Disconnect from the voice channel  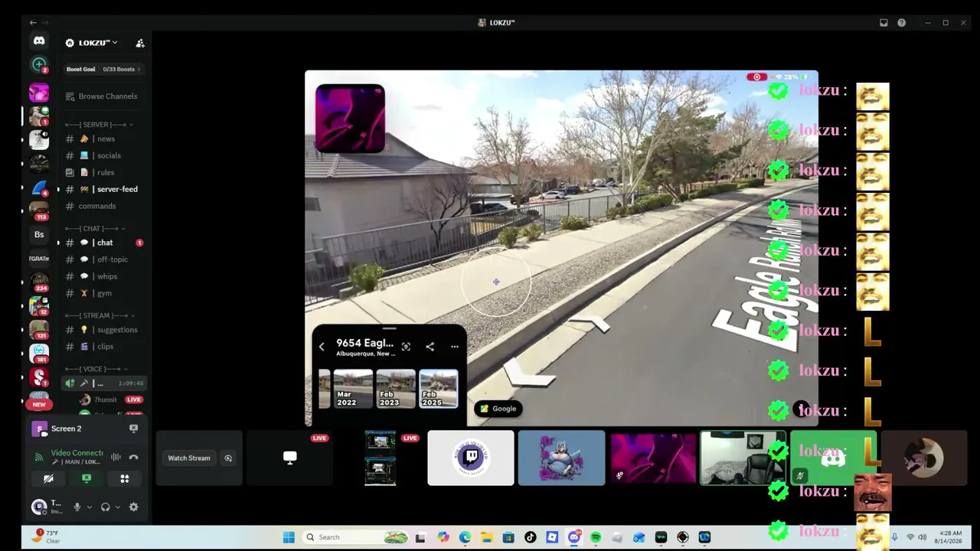tap(133, 458)
